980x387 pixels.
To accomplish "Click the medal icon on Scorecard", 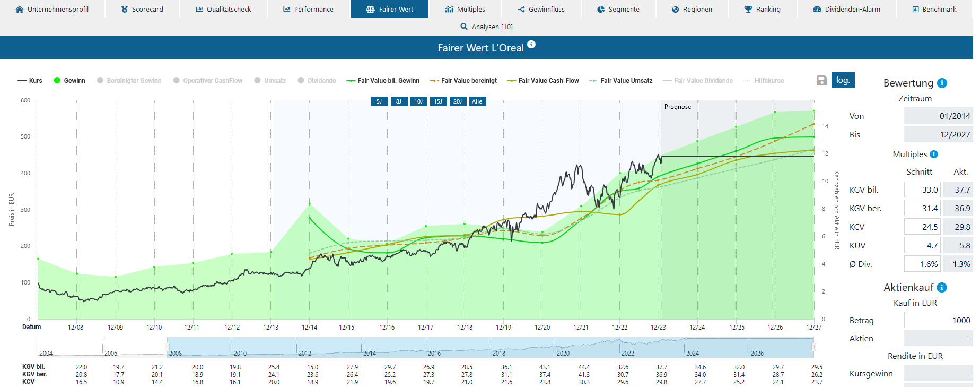I will 125,9.
